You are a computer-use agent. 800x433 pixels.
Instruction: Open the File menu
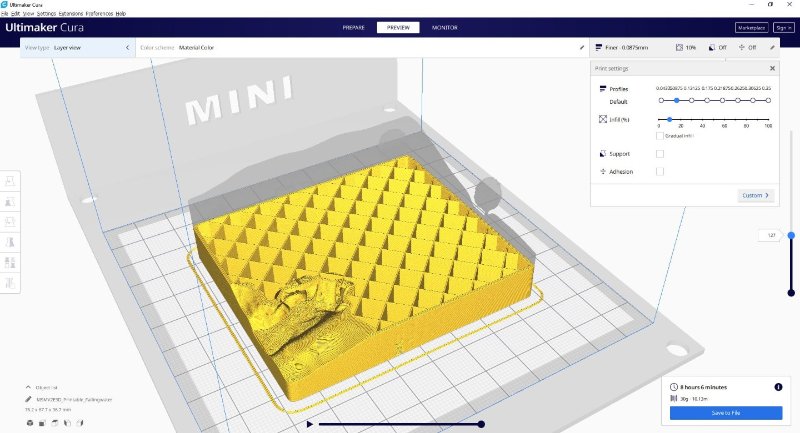pyautogui.click(x=4, y=14)
